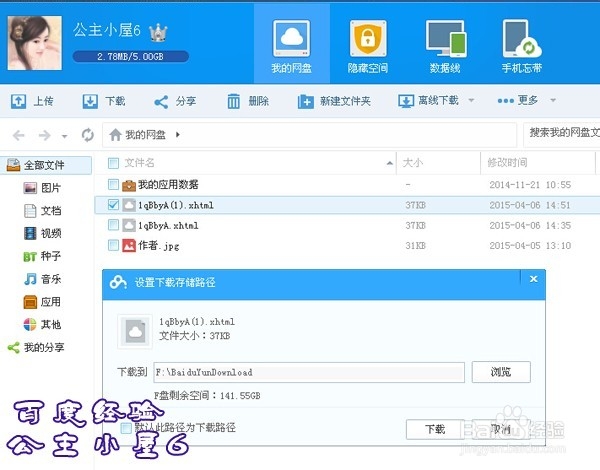Open 我的分享 in sidebar
Viewport: 600px width, 470px height.
pos(36,348)
